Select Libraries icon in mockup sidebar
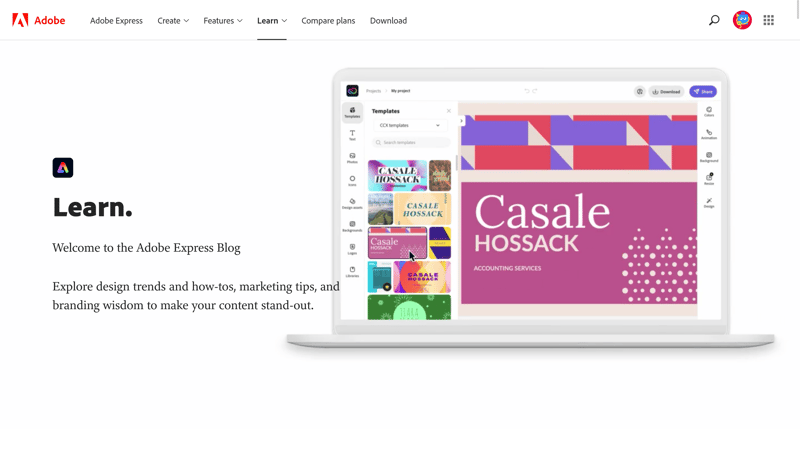Screen dimensions: 800x450 point(352,272)
